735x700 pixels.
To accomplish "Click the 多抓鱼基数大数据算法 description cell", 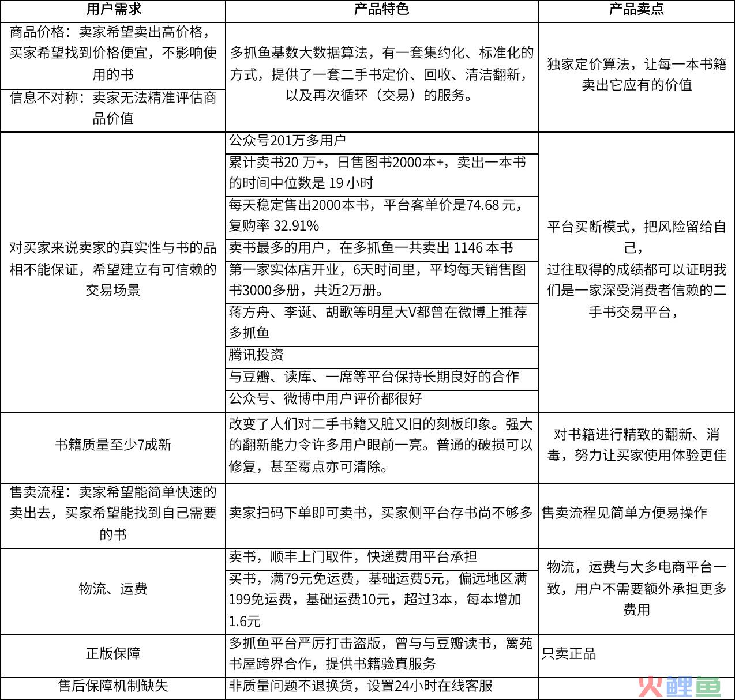I will point(382,77).
